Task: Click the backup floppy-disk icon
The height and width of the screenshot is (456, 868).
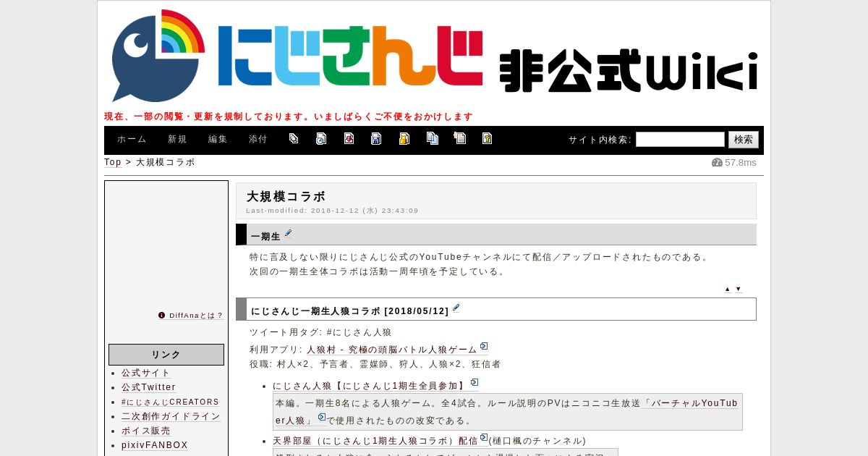Action: (376, 138)
